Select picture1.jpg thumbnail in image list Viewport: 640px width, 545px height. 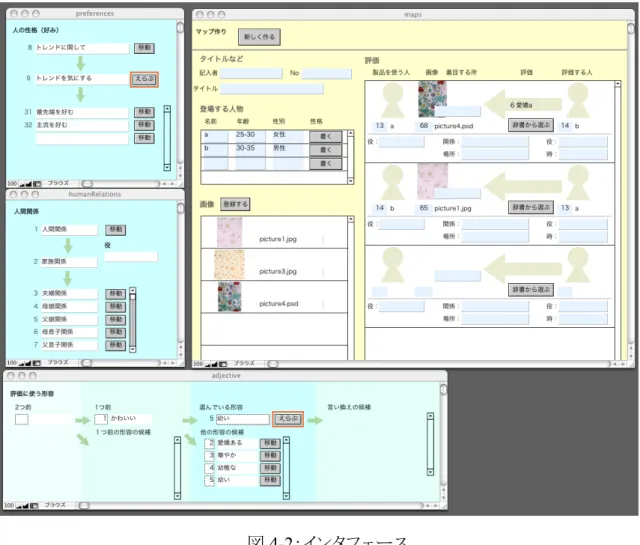pos(229,232)
